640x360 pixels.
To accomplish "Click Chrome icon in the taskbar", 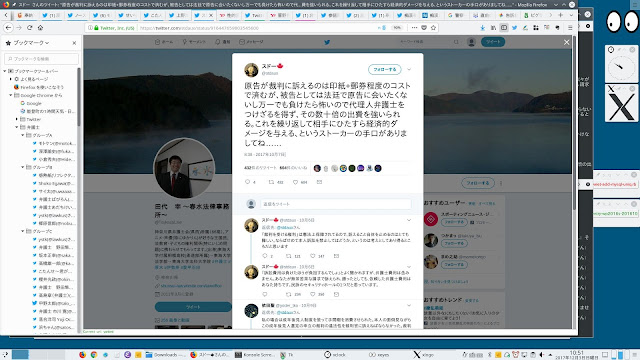I will click(94, 355).
